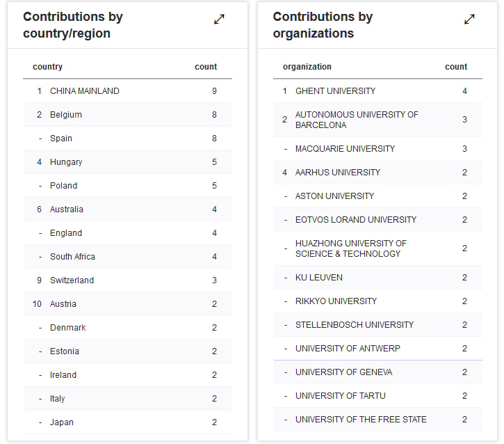Click HUAZHONG UNIVERSITY OF SCIENCE & TECHNOLOGY
This screenshot has height=444, width=504.
[350, 248]
